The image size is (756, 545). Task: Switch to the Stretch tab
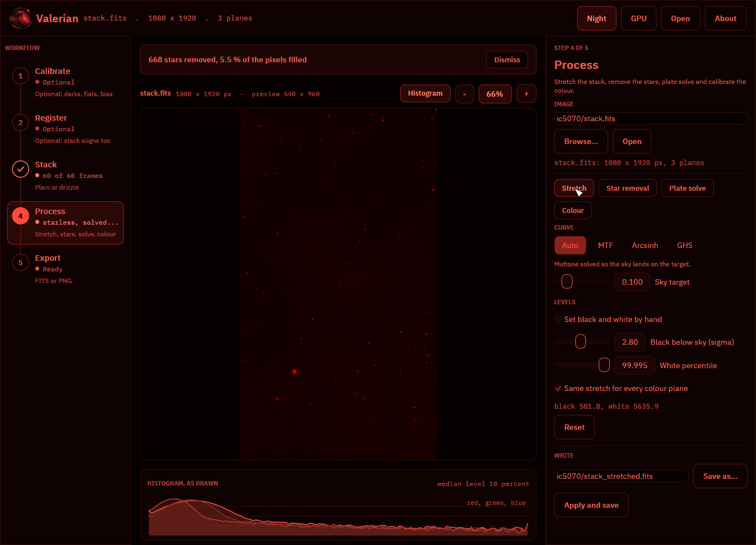(574, 188)
